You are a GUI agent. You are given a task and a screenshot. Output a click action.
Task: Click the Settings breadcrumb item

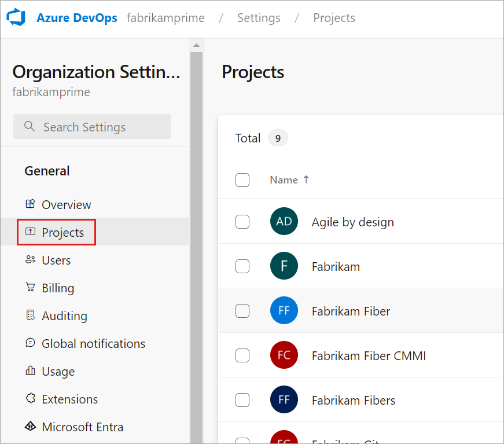[x=259, y=18]
